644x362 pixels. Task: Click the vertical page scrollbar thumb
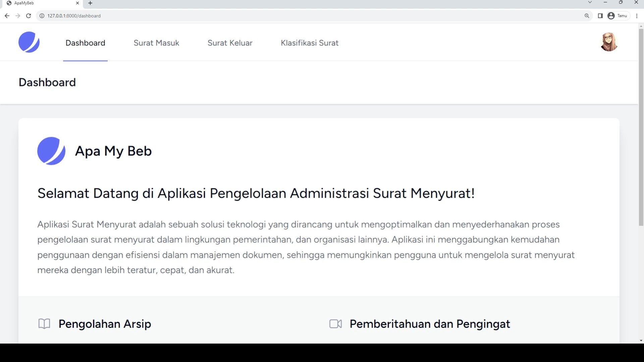point(641,127)
